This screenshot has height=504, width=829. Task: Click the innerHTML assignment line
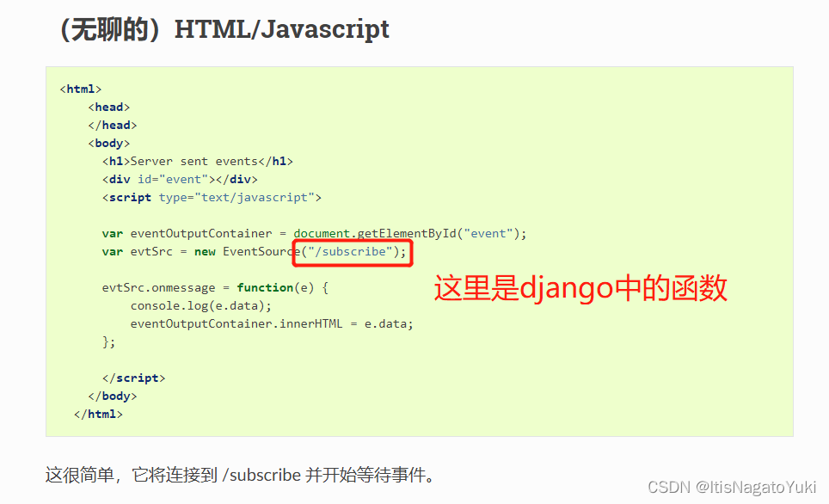(271, 323)
